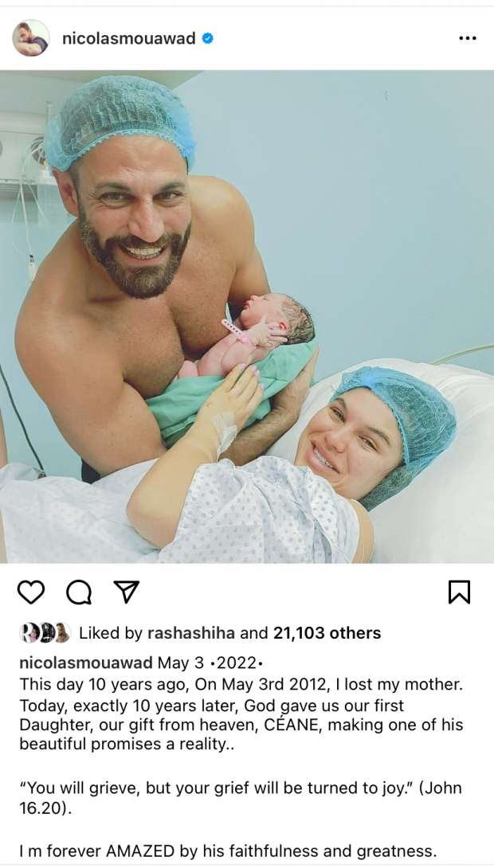Click the John 16.20 quote text

(241, 798)
